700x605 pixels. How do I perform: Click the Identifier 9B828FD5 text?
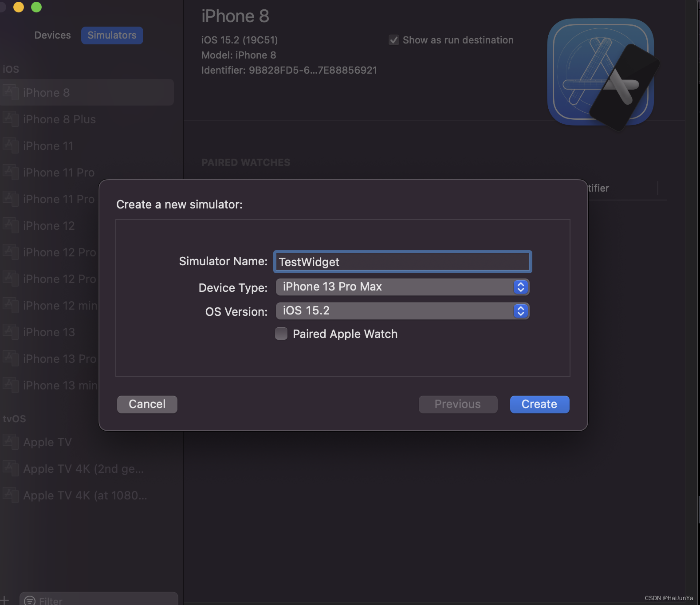tap(289, 70)
